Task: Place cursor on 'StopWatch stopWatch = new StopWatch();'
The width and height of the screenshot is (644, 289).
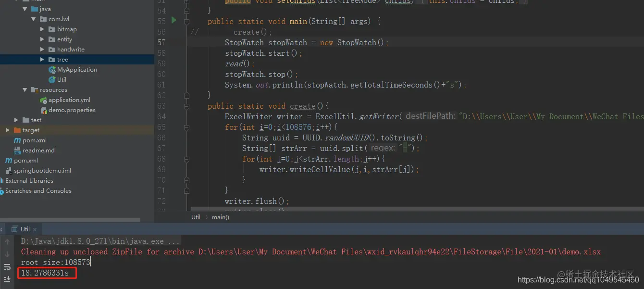Action: 306,42
